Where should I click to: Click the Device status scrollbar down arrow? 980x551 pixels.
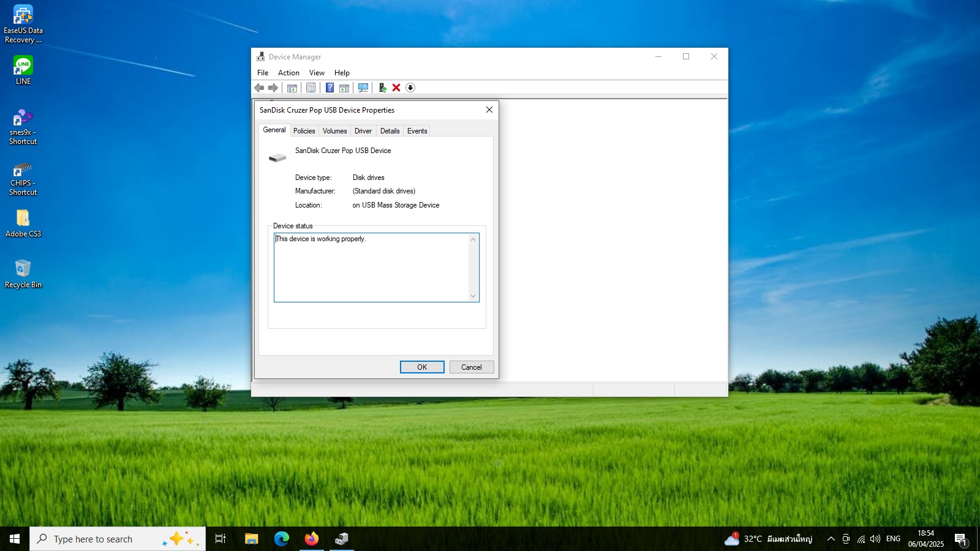point(473,296)
